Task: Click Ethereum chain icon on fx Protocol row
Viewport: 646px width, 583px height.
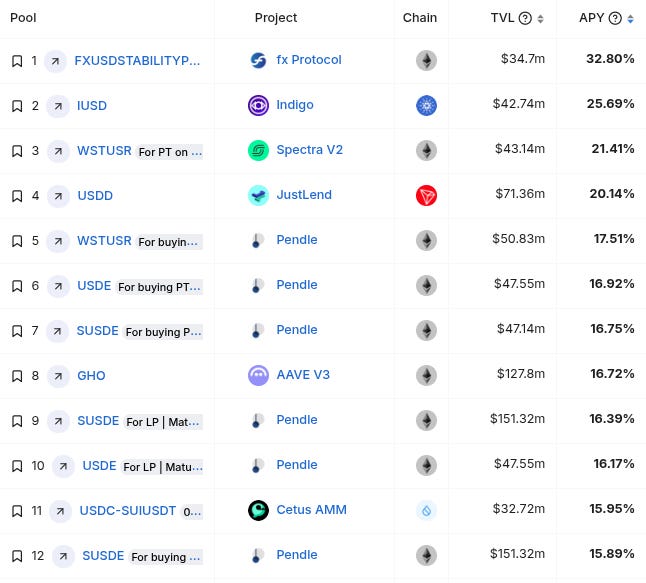Action: (426, 61)
